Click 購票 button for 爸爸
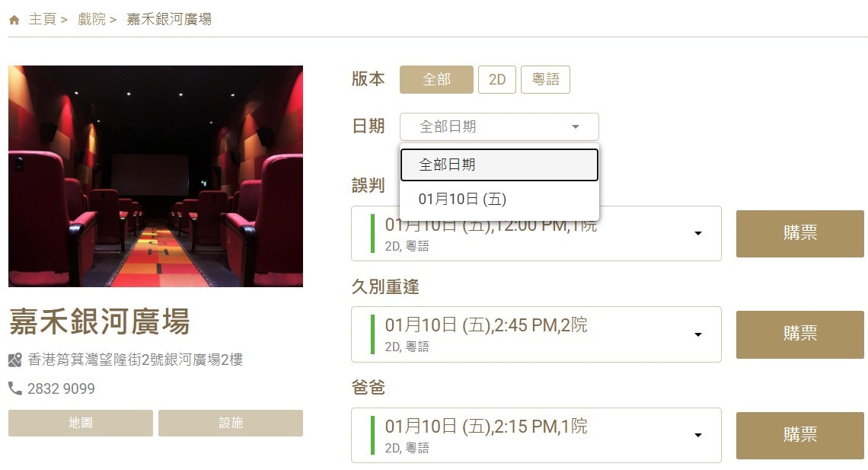Viewport: 868px width, 470px height. click(x=800, y=436)
